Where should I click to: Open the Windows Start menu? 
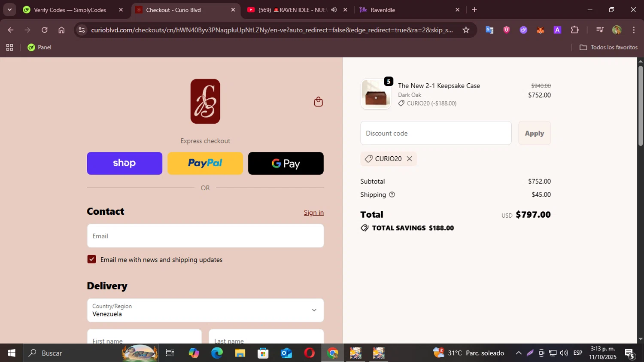click(x=11, y=353)
